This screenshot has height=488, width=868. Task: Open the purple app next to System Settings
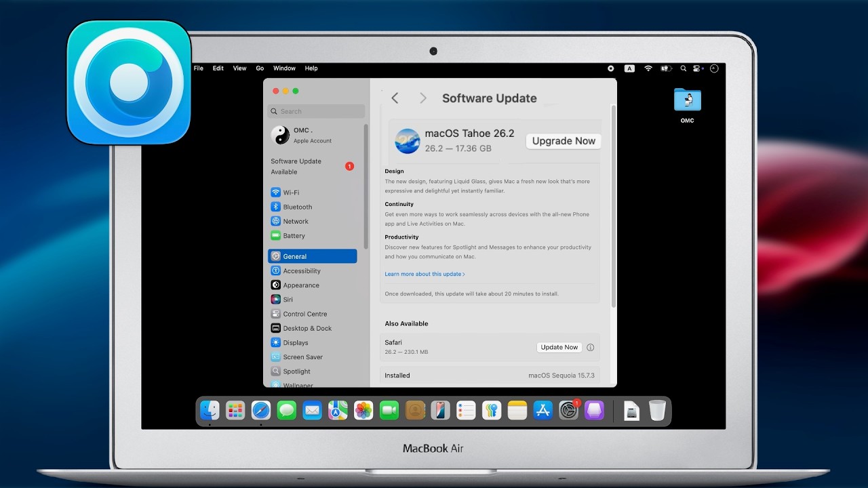(x=594, y=410)
